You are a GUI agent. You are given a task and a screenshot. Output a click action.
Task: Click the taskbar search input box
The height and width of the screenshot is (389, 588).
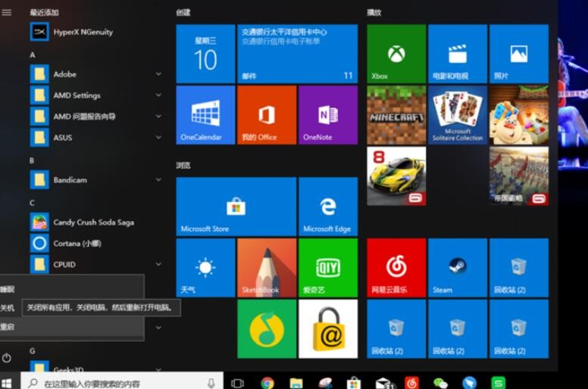point(121,383)
